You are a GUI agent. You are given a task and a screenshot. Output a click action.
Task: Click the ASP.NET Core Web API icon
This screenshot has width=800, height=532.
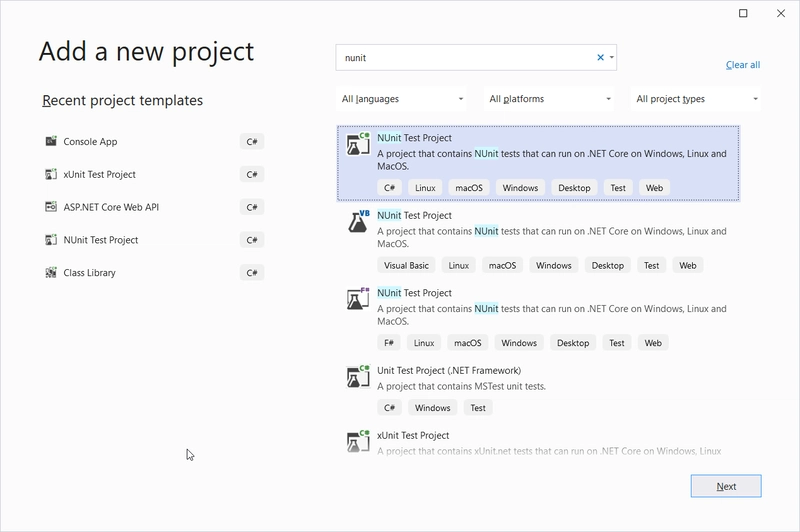click(x=51, y=207)
